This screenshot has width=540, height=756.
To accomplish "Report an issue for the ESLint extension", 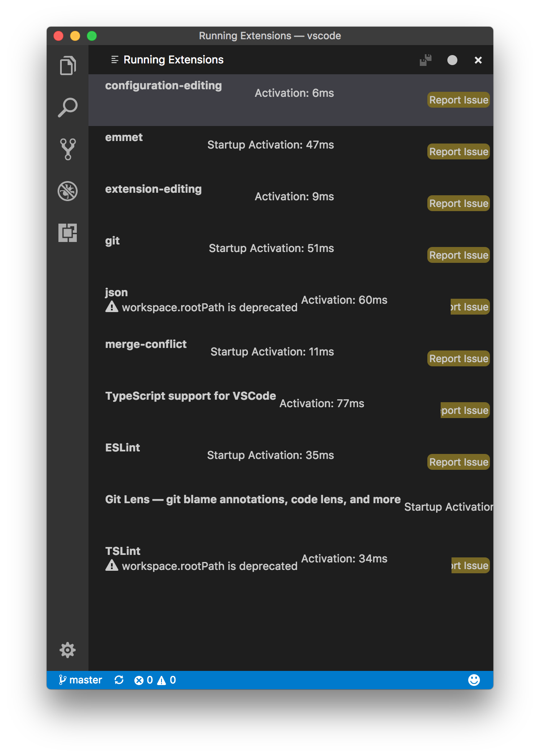I will (x=458, y=461).
